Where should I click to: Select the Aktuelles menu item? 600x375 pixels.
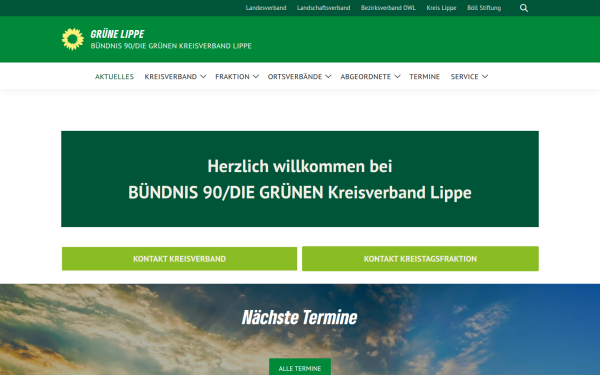click(x=114, y=77)
